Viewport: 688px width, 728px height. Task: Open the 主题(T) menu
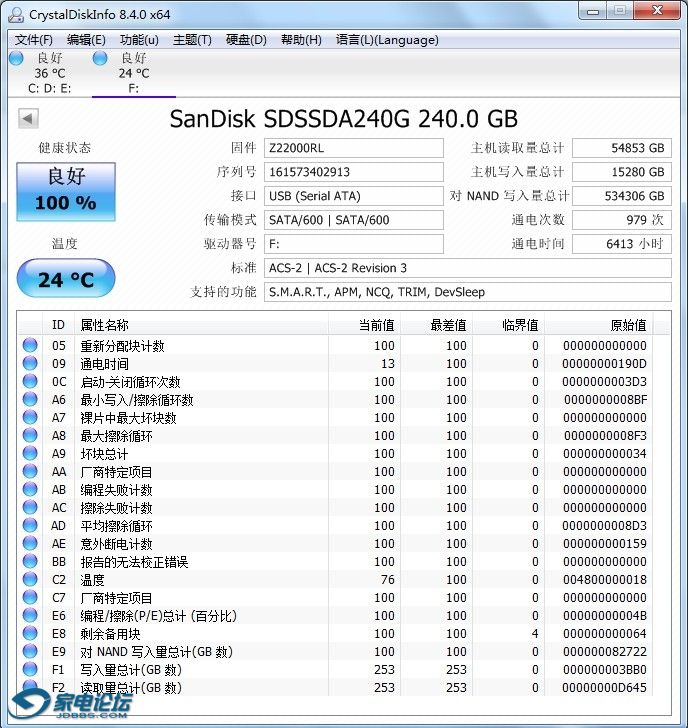pyautogui.click(x=192, y=40)
